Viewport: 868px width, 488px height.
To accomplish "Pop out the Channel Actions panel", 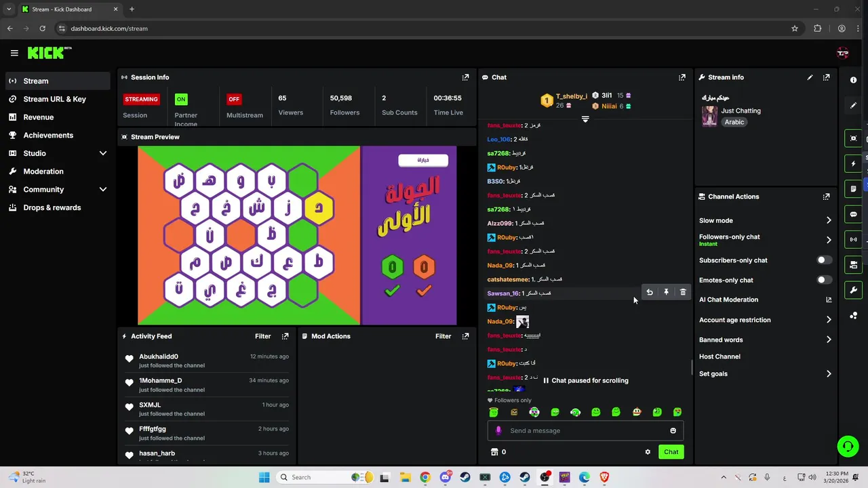I will pyautogui.click(x=826, y=197).
